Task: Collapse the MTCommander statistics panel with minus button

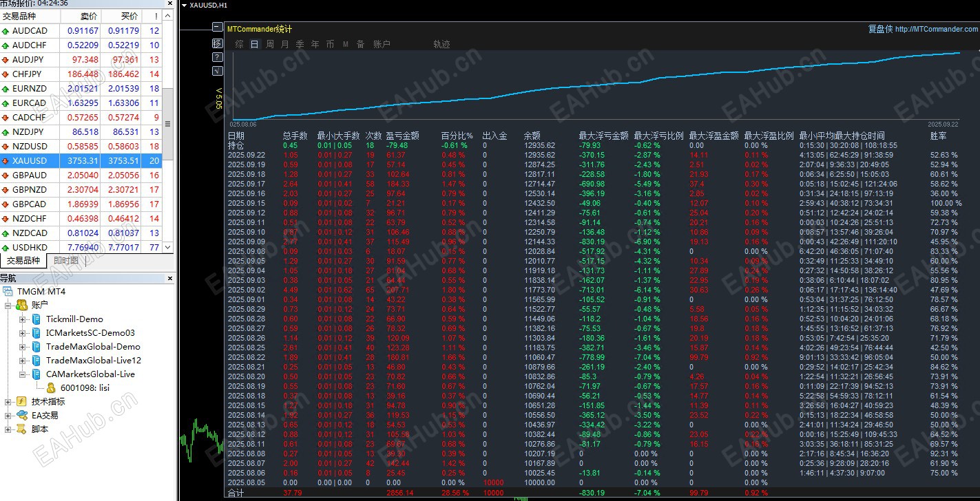Action: pos(218,28)
